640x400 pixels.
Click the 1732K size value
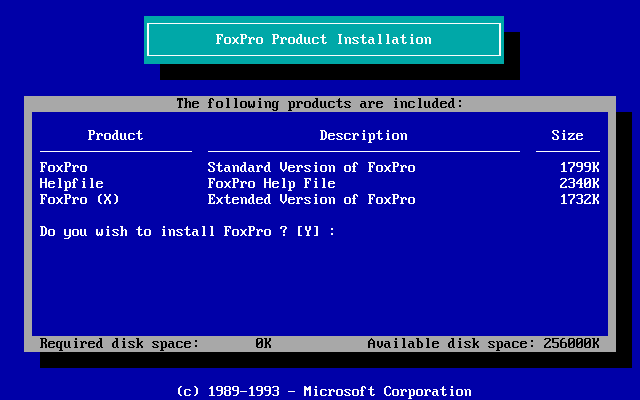tap(580, 200)
